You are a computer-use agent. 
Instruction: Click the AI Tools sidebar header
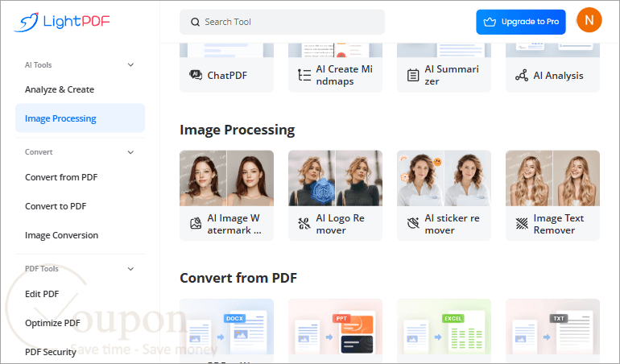pyautogui.click(x=39, y=65)
